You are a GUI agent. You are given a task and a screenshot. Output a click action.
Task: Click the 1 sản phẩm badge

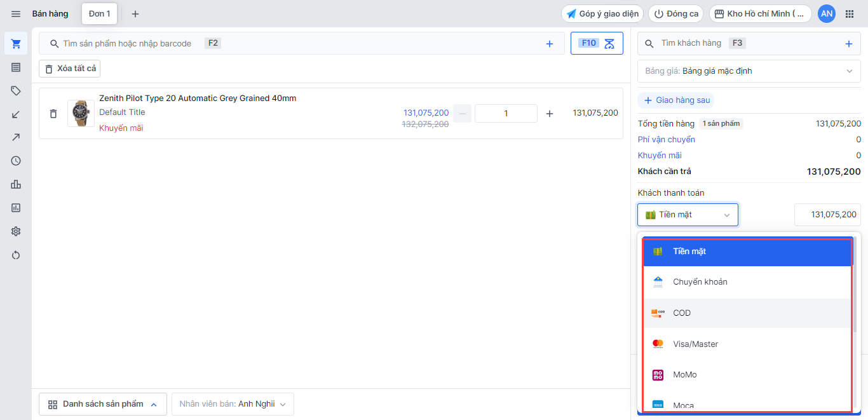(x=721, y=123)
